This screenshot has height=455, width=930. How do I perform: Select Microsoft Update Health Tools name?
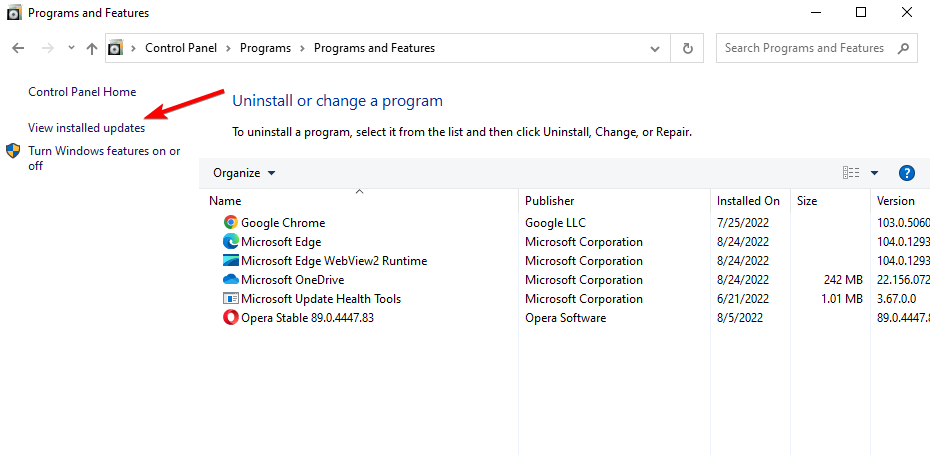(x=321, y=298)
